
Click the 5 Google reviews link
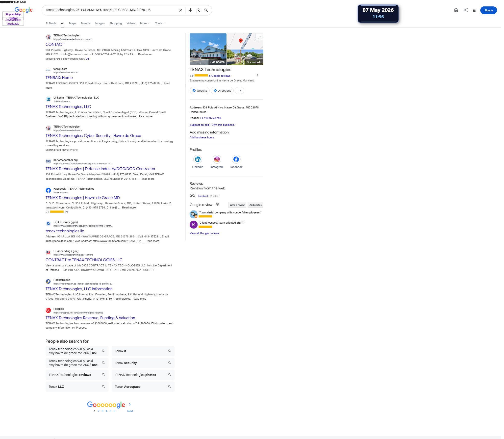pyautogui.click(x=220, y=76)
